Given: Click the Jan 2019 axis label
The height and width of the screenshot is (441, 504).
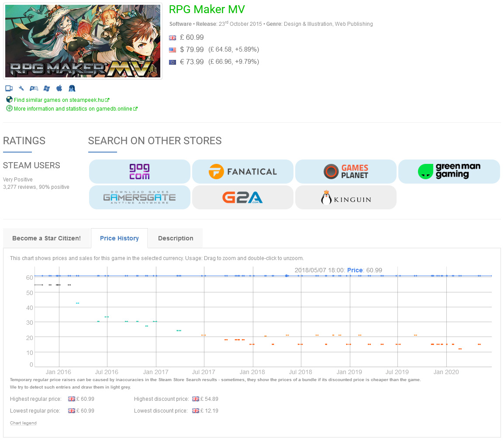Looking at the screenshot, I should click(349, 372).
